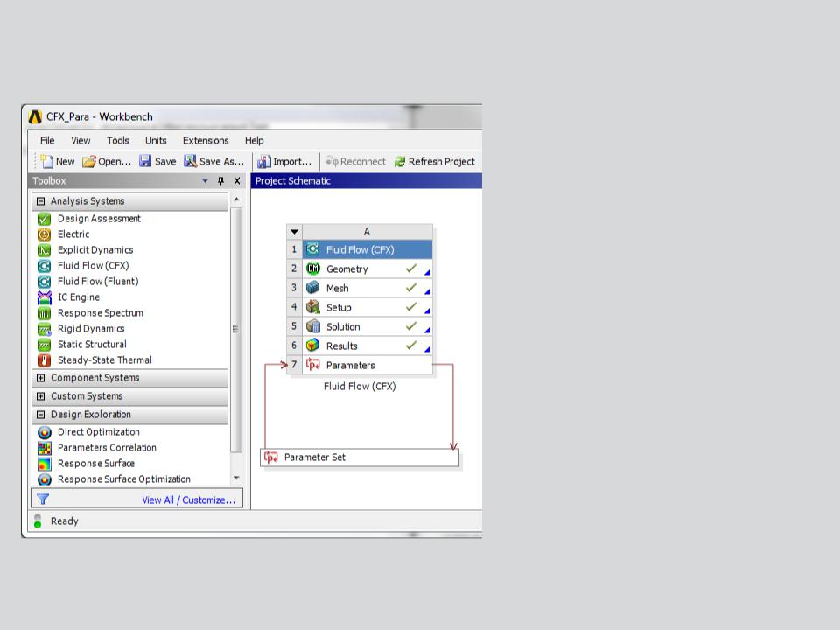This screenshot has width=840, height=630.
Task: Click the Parameters cell icon in row 7
Action: click(x=313, y=365)
